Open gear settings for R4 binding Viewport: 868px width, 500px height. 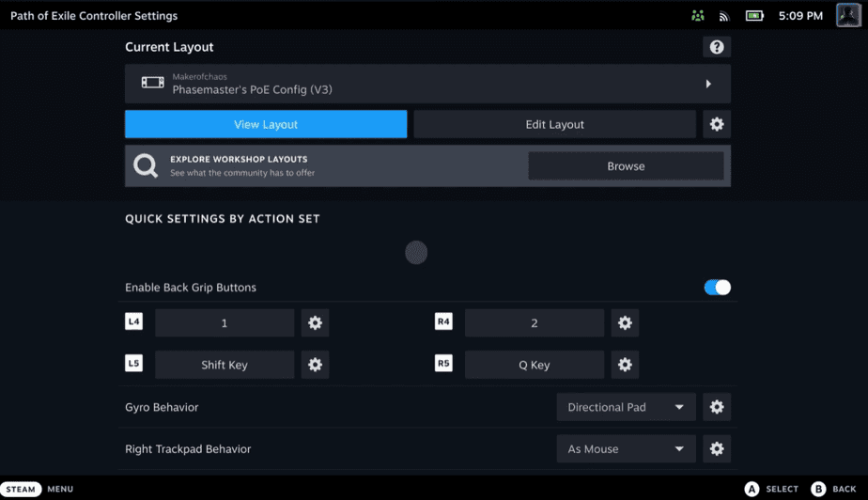[625, 322]
